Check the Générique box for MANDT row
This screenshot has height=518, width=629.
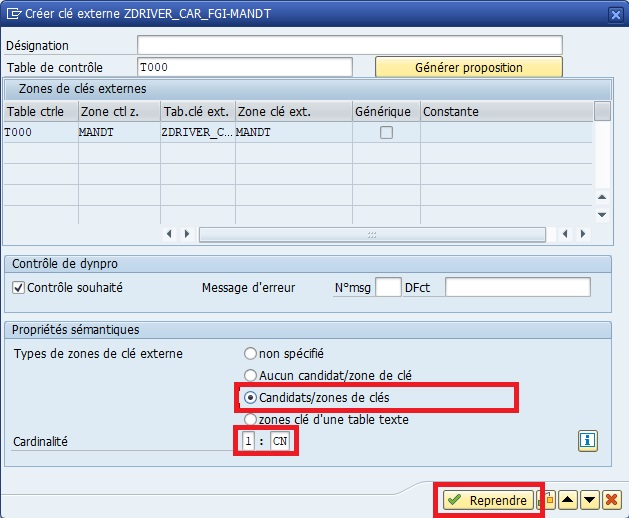pos(386,132)
